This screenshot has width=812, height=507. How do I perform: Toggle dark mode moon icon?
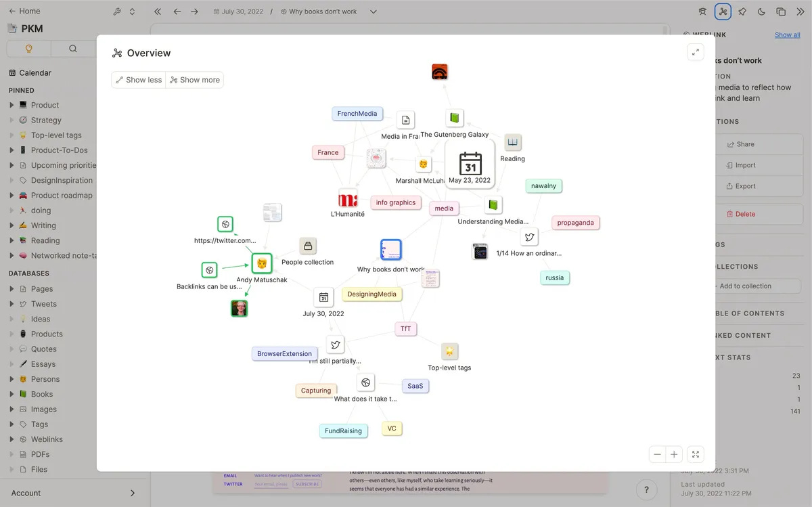coord(761,12)
